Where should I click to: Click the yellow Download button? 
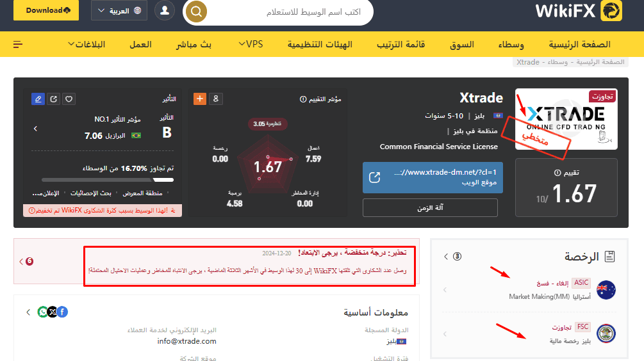pos(46,10)
